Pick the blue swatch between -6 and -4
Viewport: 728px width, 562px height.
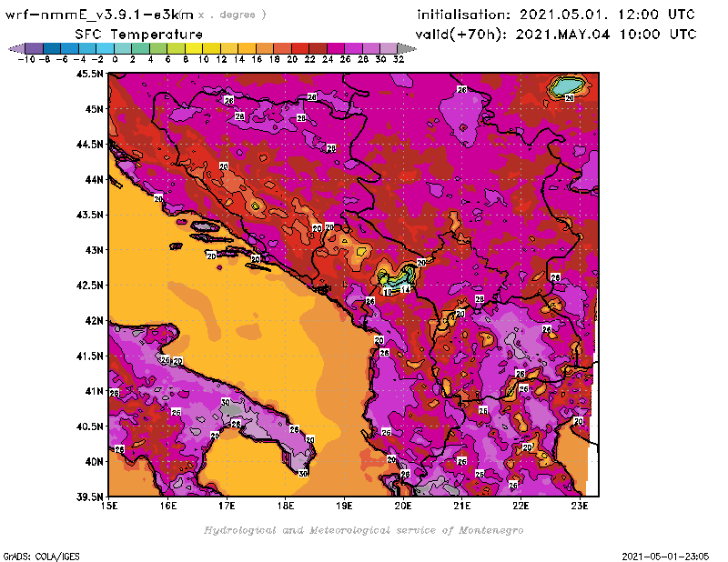[x=70, y=48]
